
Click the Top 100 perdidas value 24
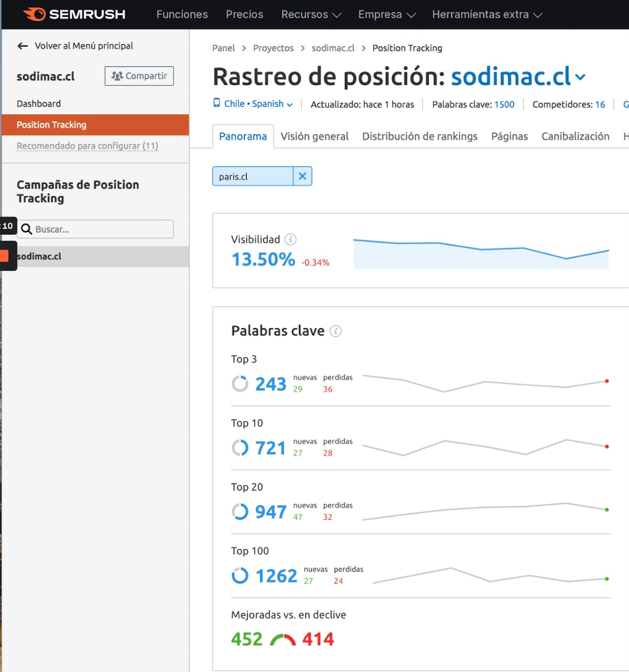[x=339, y=581]
